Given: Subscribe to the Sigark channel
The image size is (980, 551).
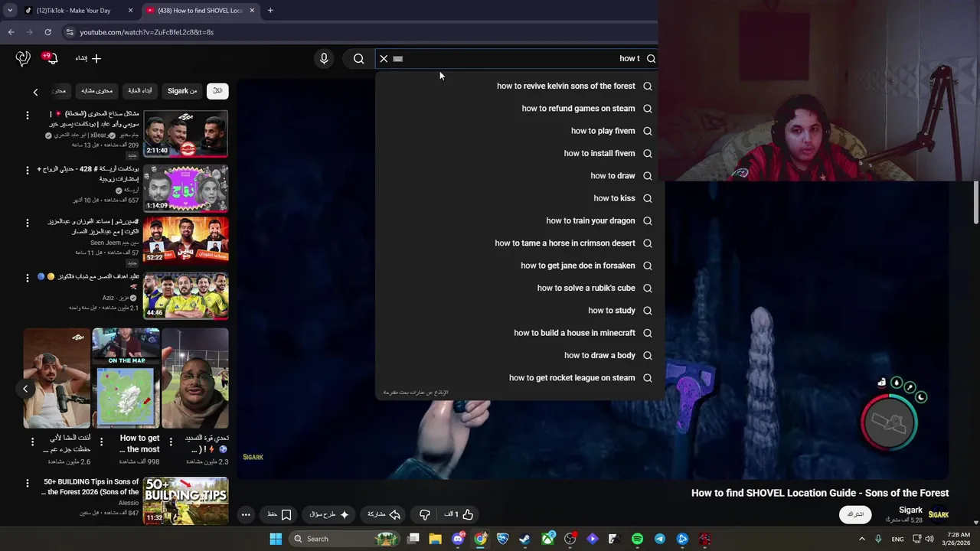Looking at the screenshot, I should tap(855, 514).
